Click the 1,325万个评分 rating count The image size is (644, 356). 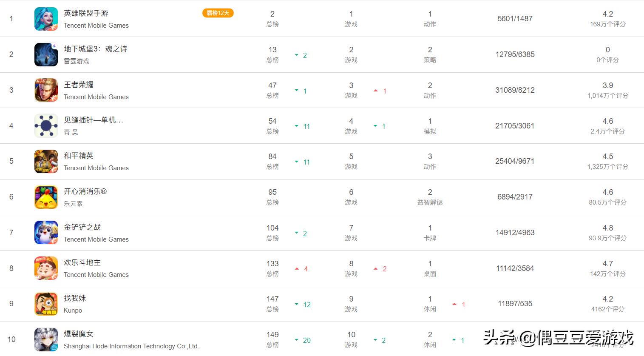coord(607,167)
